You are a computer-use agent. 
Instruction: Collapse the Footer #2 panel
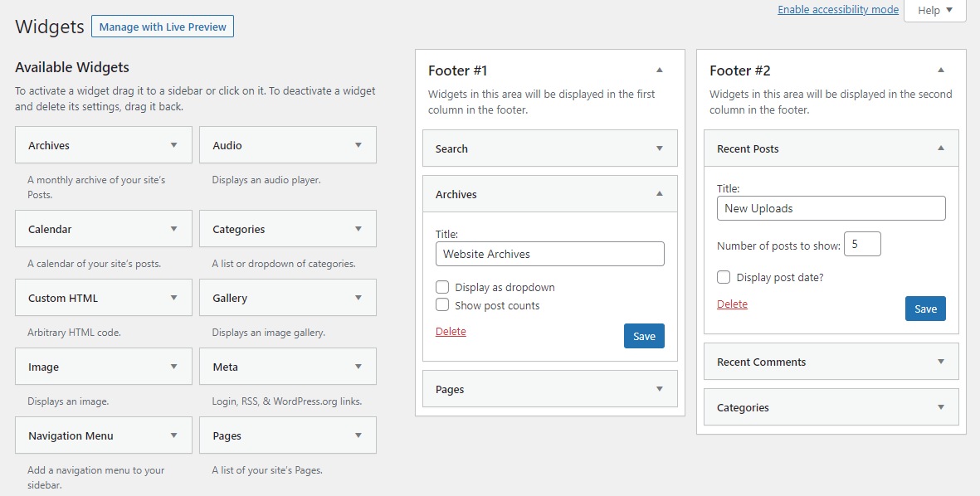[940, 71]
